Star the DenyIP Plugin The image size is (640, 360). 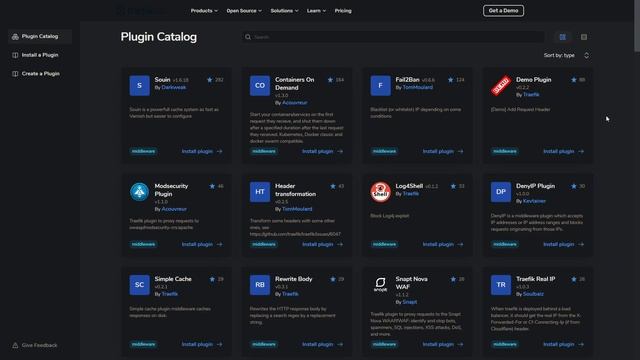574,186
